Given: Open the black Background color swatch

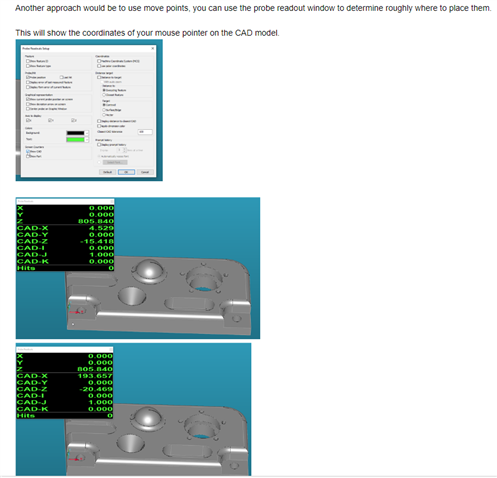Looking at the screenshot, I should [75, 133].
